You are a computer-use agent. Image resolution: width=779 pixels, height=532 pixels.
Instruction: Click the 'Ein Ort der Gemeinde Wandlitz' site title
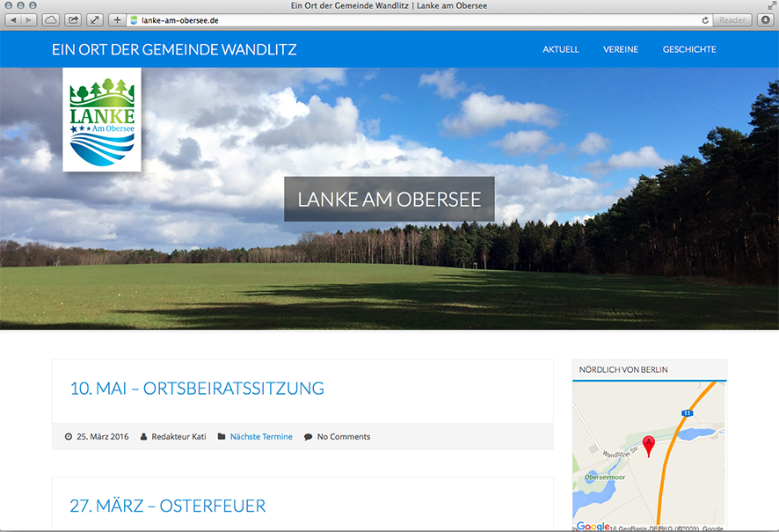[x=174, y=49]
